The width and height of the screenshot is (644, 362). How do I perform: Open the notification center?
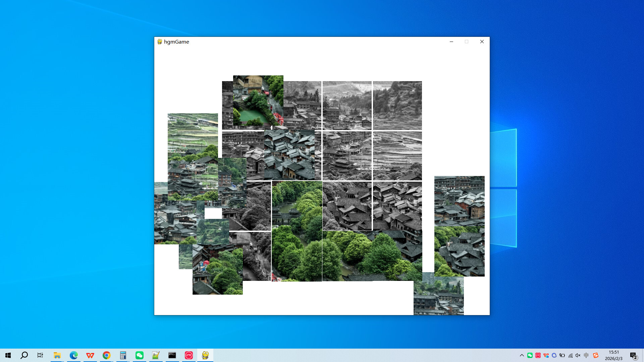pyautogui.click(x=634, y=355)
